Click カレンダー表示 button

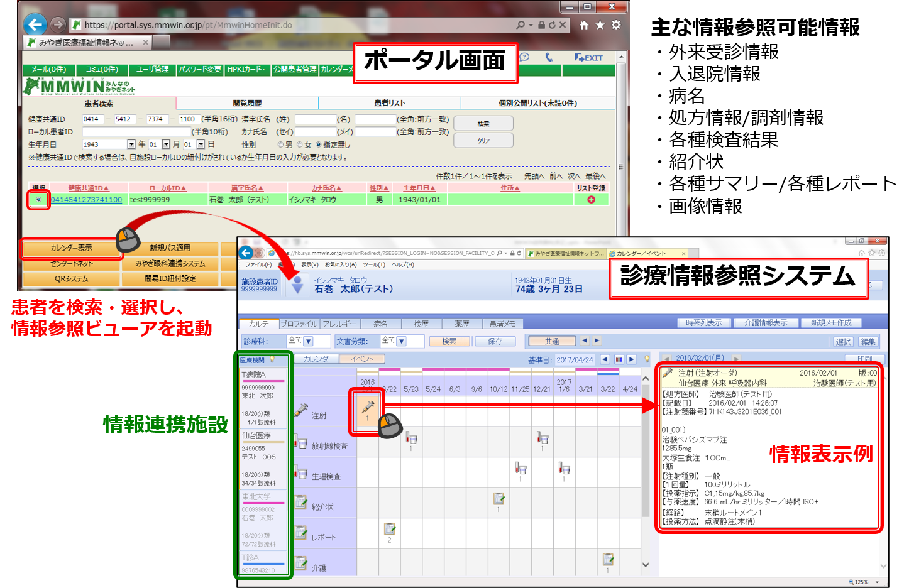pos(71,248)
